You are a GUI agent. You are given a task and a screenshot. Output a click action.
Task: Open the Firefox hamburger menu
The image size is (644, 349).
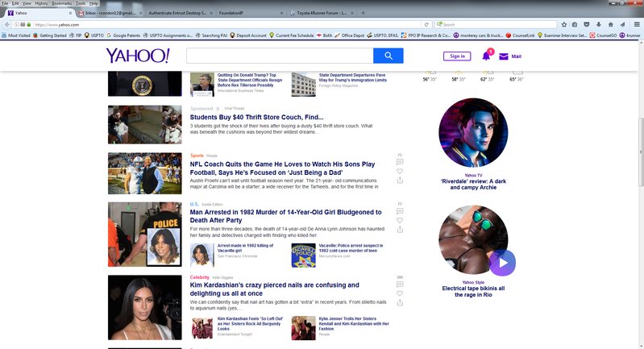(x=637, y=25)
